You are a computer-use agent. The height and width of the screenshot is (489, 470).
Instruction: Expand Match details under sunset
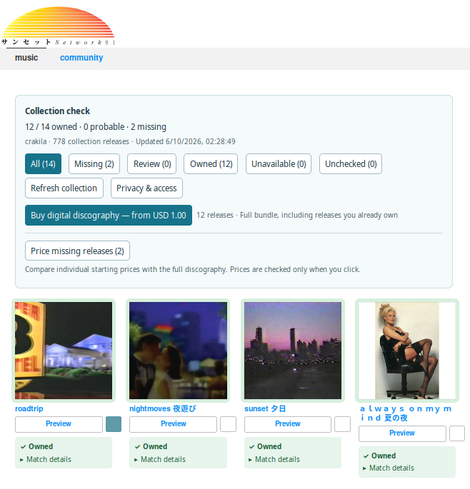[274, 459]
